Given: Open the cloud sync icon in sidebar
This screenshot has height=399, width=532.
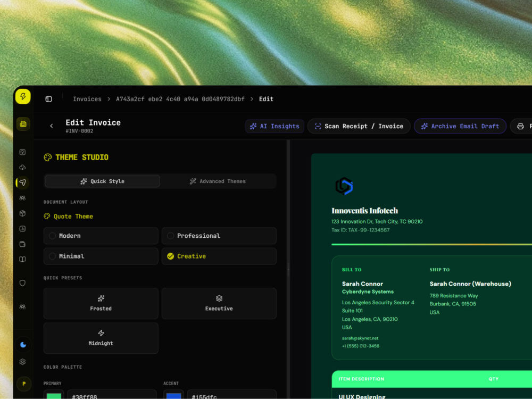Looking at the screenshot, I should pyautogui.click(x=22, y=167).
